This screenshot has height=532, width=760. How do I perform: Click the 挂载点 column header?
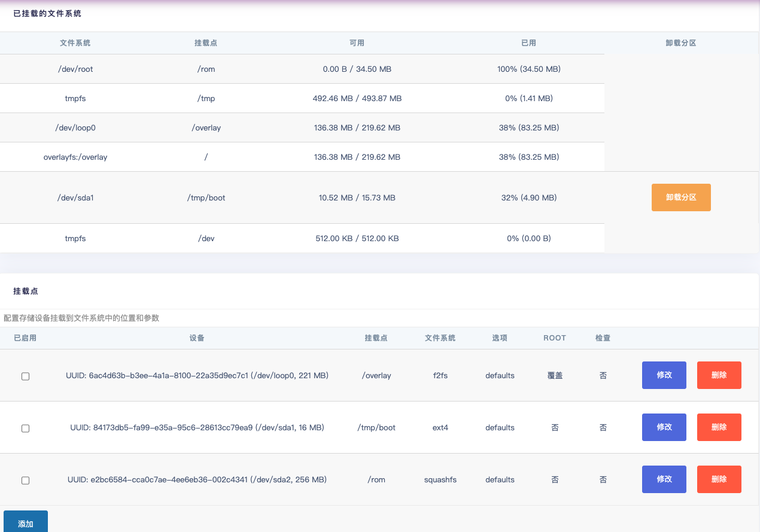click(206, 42)
